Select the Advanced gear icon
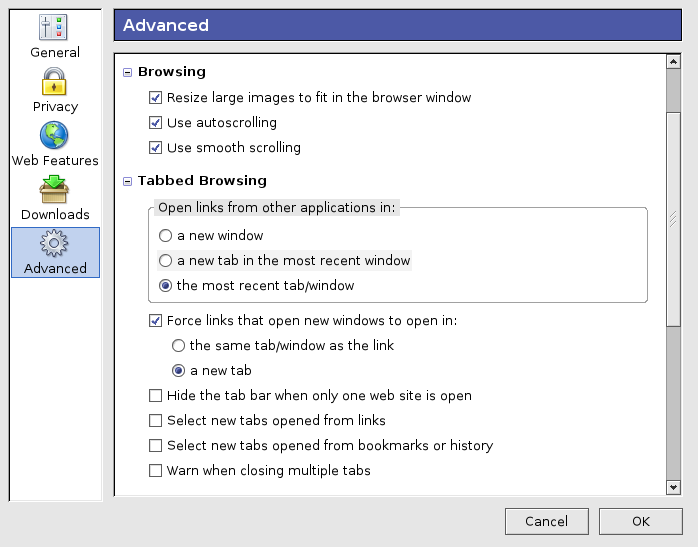This screenshot has width=698, height=547. [55, 243]
